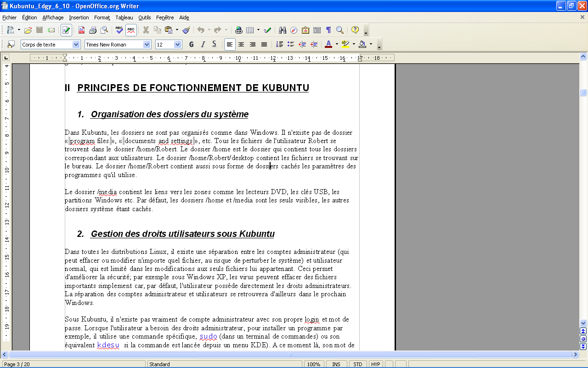Click the INS insert mode status field
The width and height of the screenshot is (588, 368).
coord(336,364)
